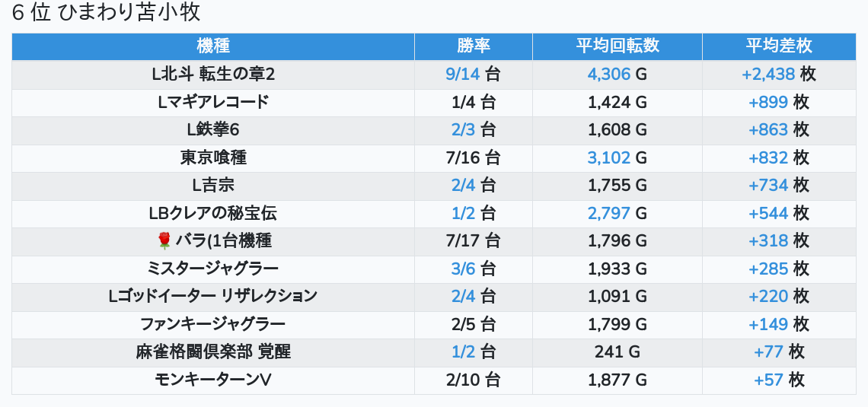The image size is (868, 407).
Task: Click Lゴッドイーター リザレクション entry
Action: pyautogui.click(x=213, y=297)
